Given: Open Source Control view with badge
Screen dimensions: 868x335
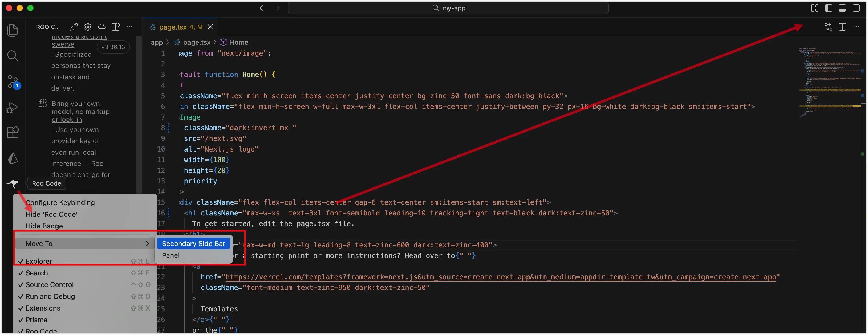Looking at the screenshot, I should [x=13, y=82].
